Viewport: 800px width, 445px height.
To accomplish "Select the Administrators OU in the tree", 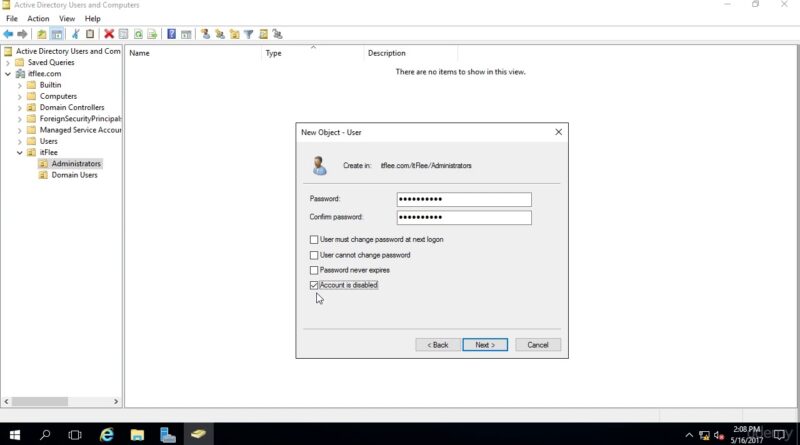I will [76, 164].
